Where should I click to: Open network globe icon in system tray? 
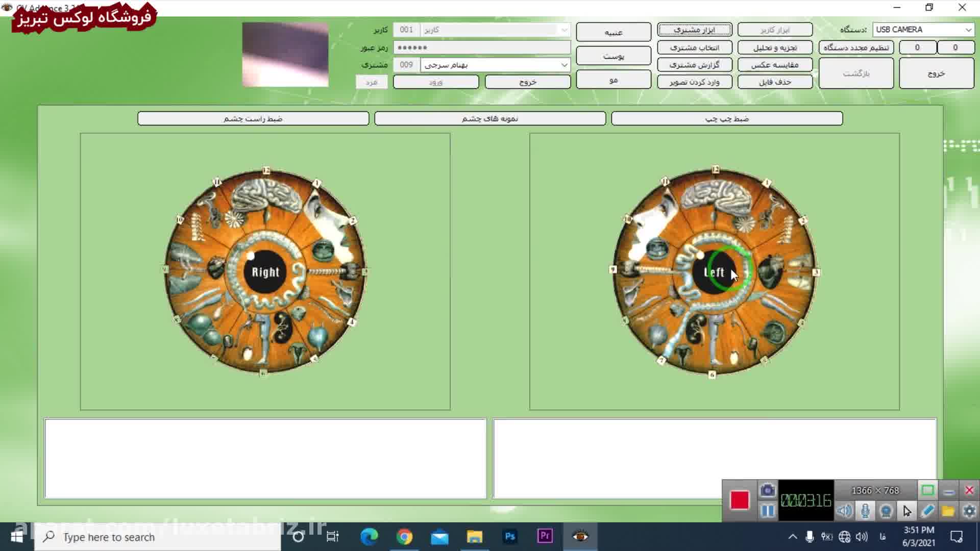click(x=845, y=537)
